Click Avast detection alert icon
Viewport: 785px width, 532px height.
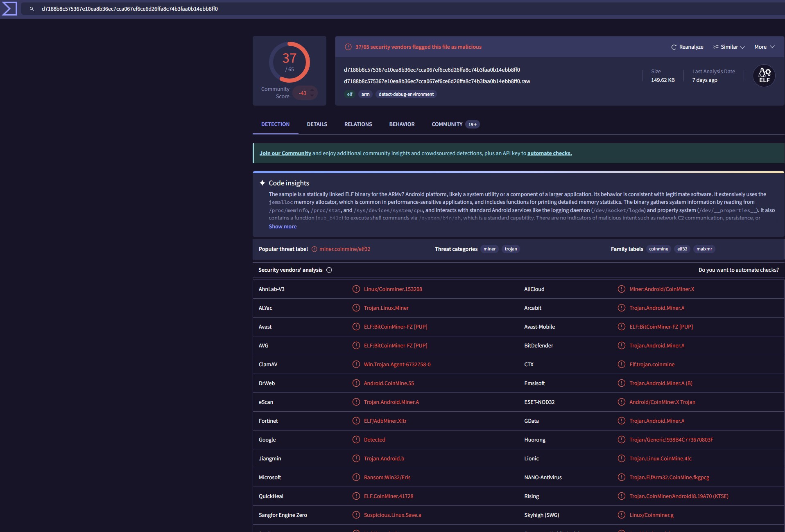(x=356, y=327)
